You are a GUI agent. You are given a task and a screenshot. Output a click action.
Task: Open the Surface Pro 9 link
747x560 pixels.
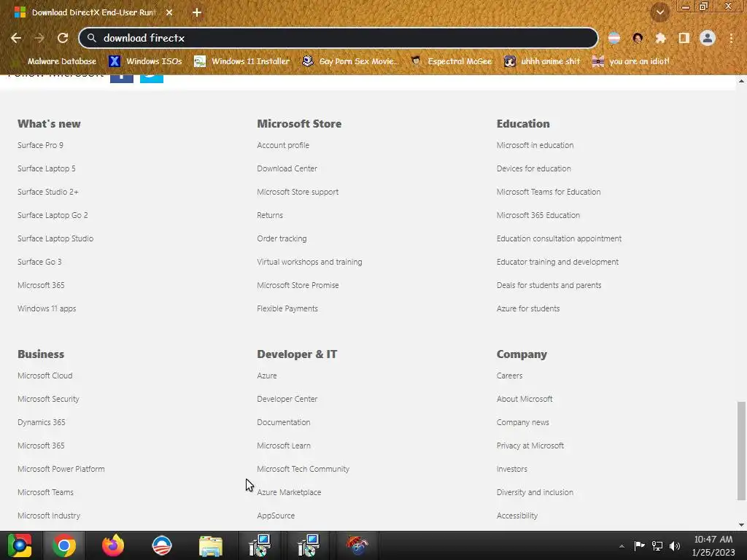(x=41, y=145)
